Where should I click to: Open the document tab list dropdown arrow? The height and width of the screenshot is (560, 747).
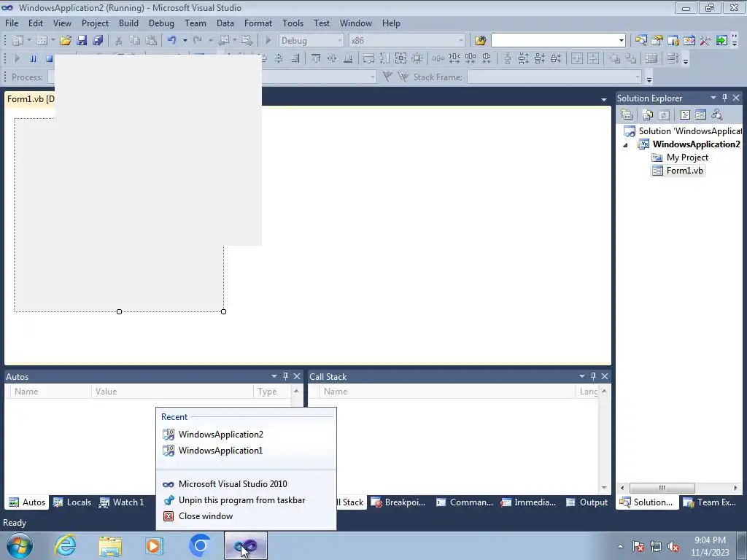pos(603,99)
